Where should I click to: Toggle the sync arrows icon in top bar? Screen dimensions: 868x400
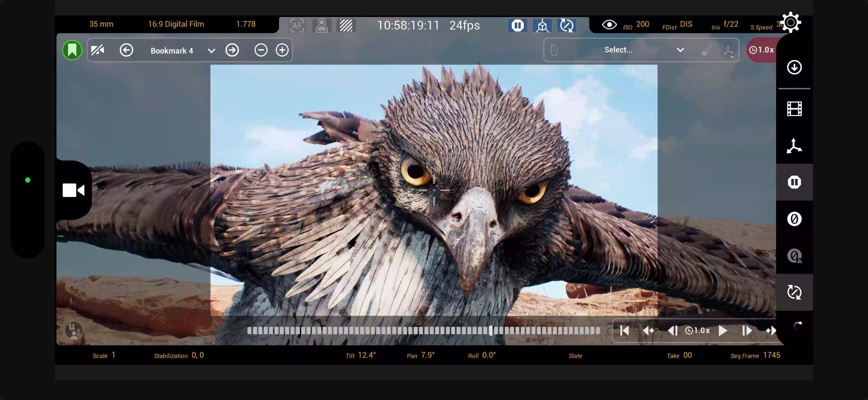567,25
